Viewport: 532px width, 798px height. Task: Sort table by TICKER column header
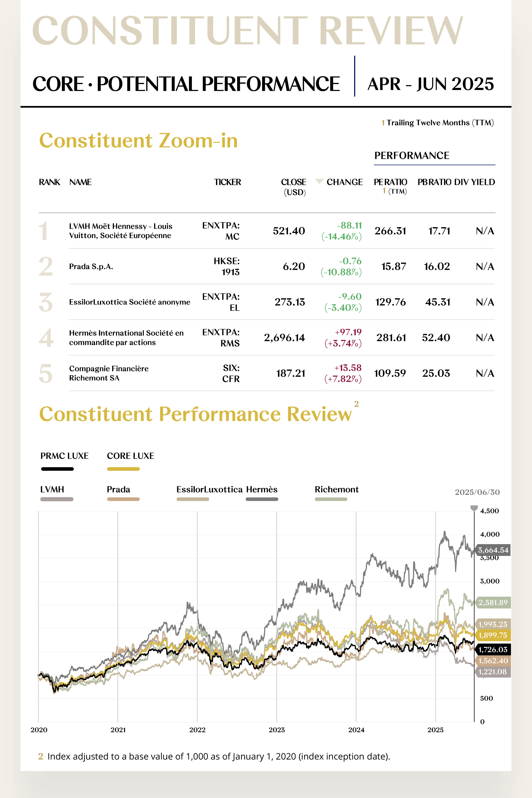point(227,182)
